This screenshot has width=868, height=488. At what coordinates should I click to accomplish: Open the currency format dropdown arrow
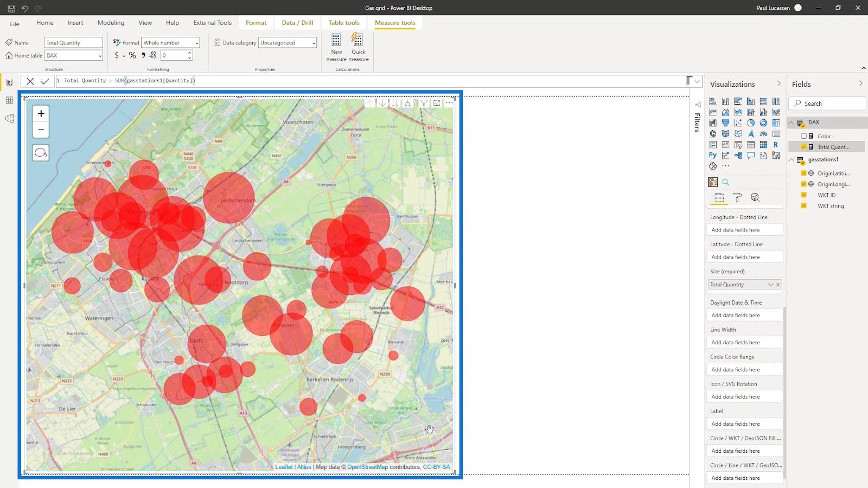tap(124, 56)
